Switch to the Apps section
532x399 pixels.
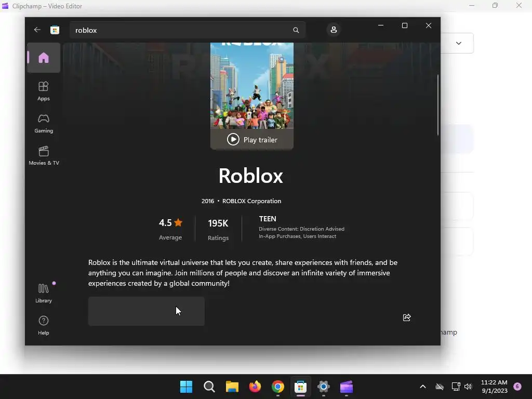tap(44, 91)
